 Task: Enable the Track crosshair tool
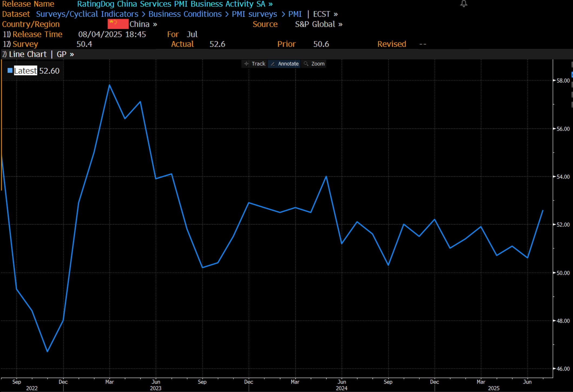coord(255,64)
